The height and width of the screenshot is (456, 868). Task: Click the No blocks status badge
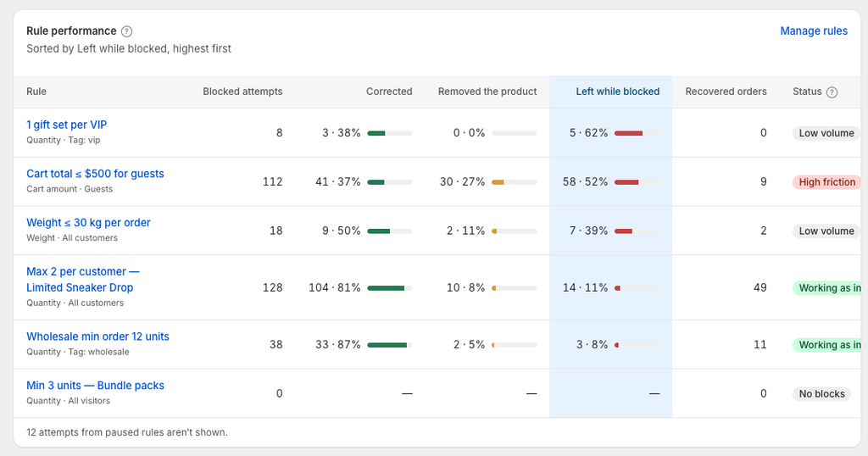(821, 394)
